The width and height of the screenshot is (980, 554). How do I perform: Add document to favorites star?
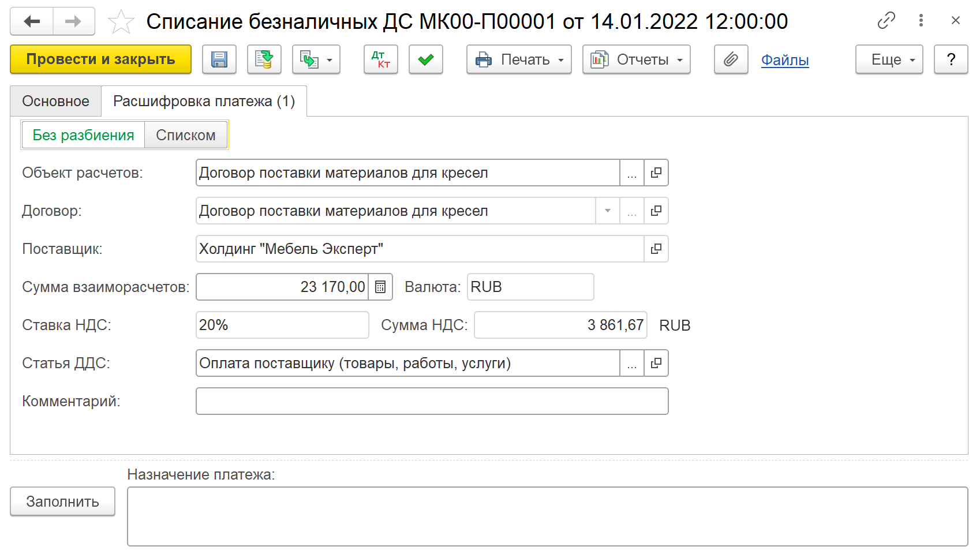click(121, 22)
